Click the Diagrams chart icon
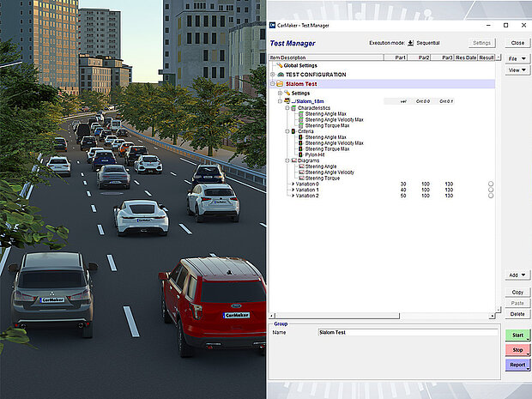This screenshot has height=399, width=532. (x=294, y=160)
